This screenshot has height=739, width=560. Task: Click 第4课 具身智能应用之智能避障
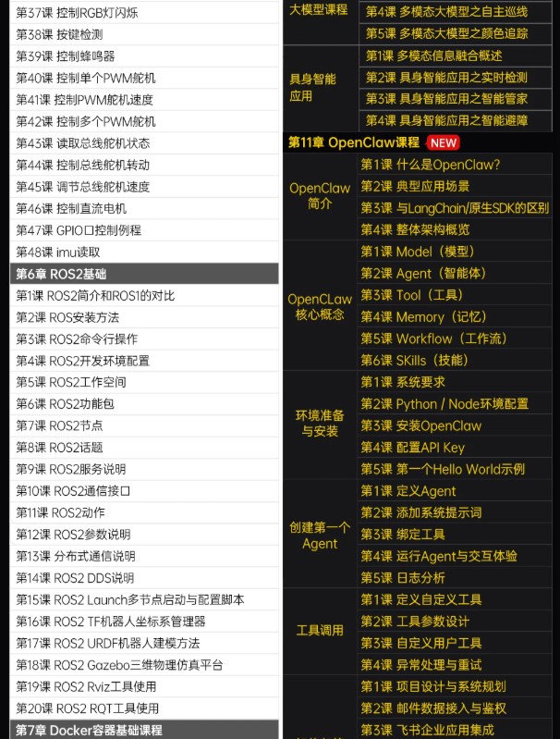[x=455, y=120]
